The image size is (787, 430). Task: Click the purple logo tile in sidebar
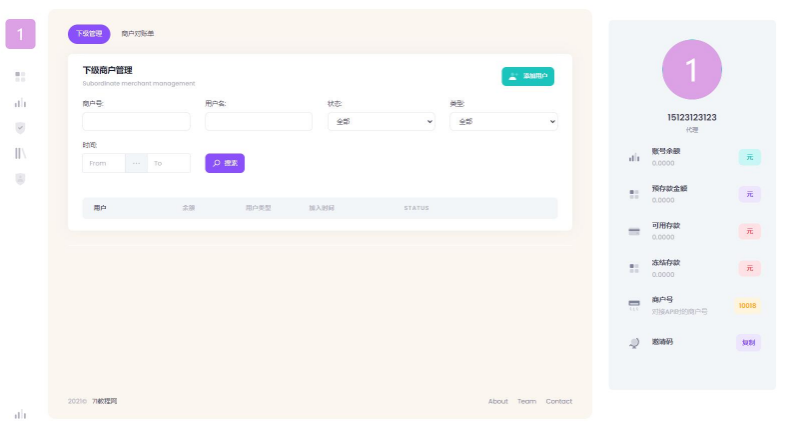click(x=20, y=34)
